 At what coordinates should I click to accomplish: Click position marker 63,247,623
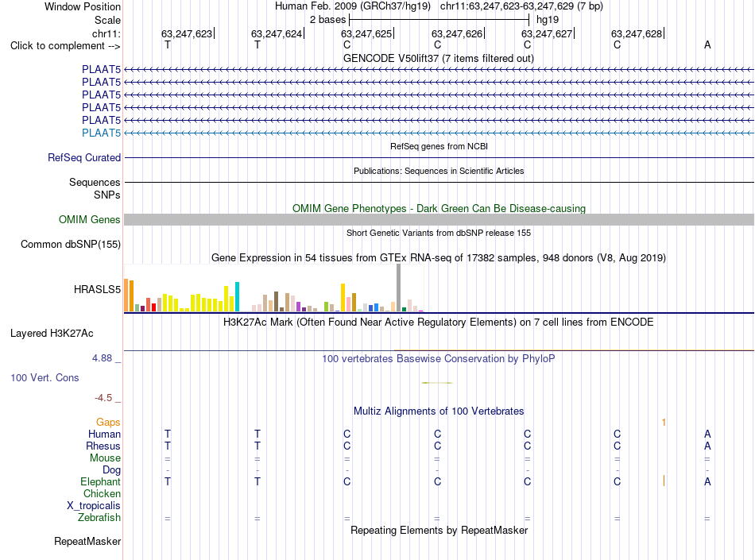click(x=187, y=33)
